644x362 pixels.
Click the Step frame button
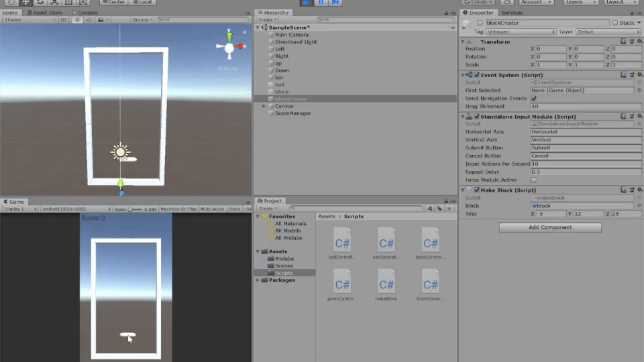tap(335, 3)
